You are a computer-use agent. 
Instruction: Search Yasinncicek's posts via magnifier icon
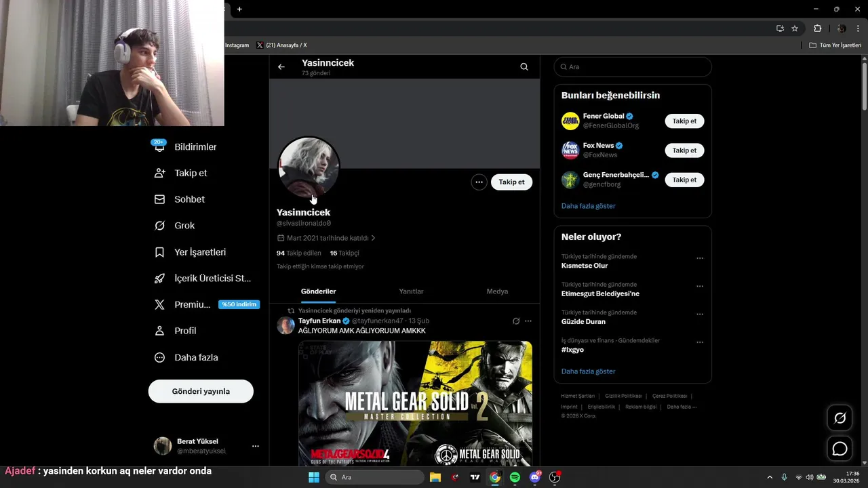524,66
